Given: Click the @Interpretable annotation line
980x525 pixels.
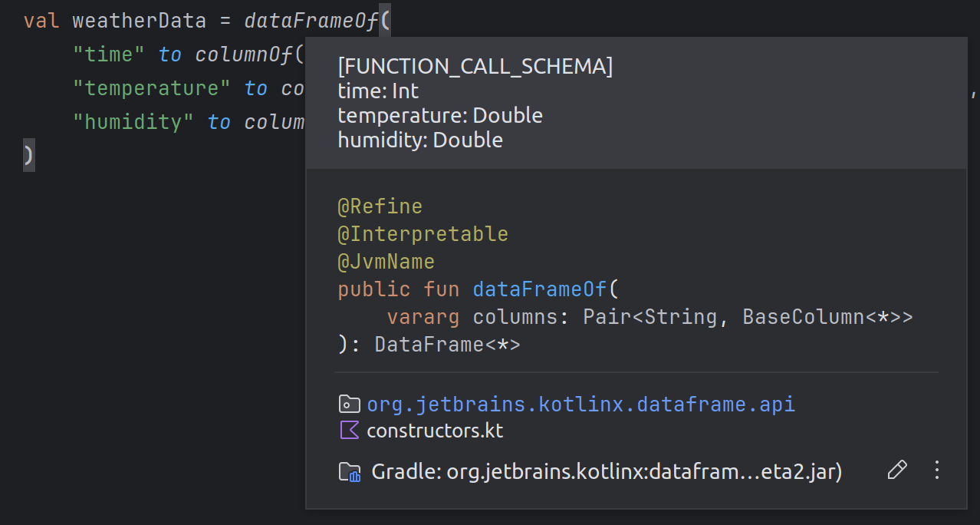Looking at the screenshot, I should 423,233.
